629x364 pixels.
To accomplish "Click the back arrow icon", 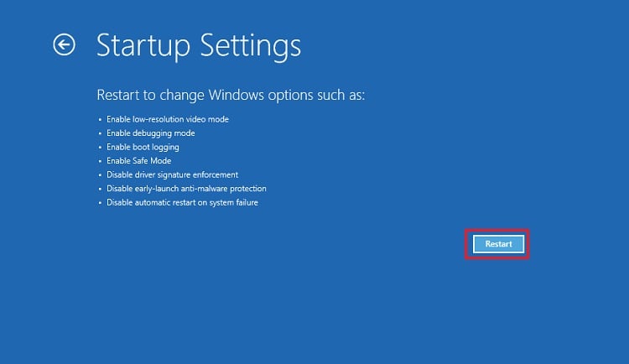I will 64,44.
